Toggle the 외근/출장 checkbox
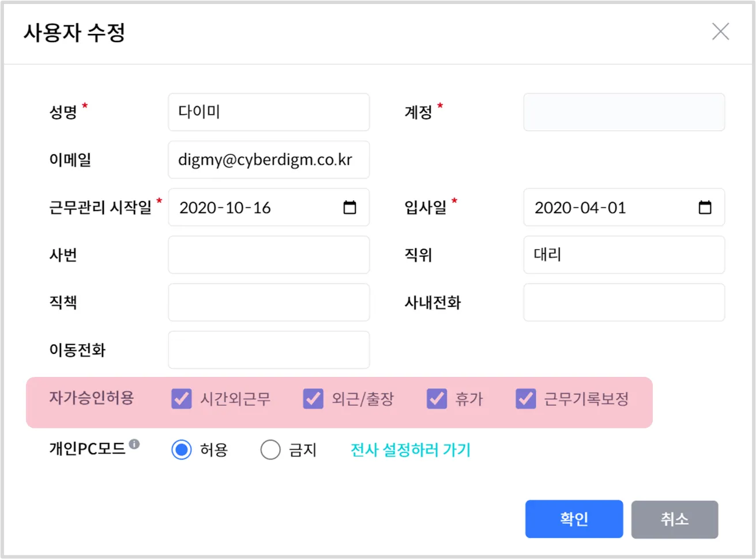The image size is (756, 559). coord(313,399)
